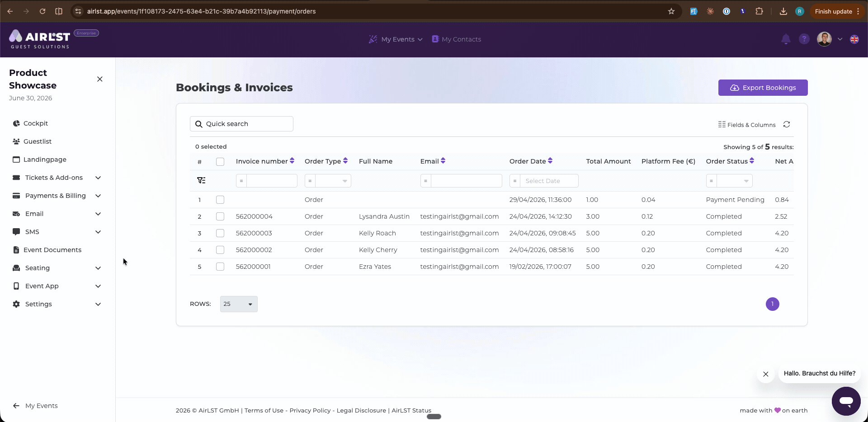This screenshot has width=868, height=422.
Task: Select the checkbox for invoice 562000002
Action: pos(220,250)
